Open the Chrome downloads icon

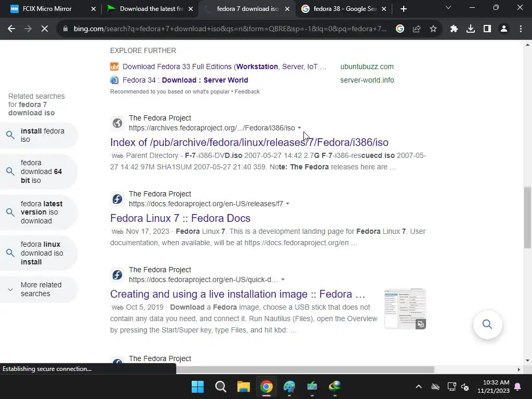(x=471, y=29)
